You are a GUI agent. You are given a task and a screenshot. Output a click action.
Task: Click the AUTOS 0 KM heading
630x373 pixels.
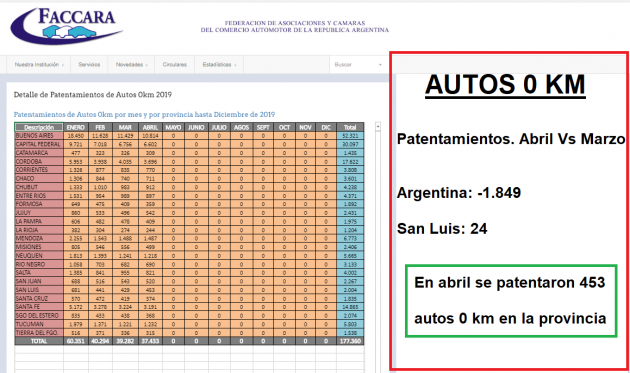pos(505,85)
